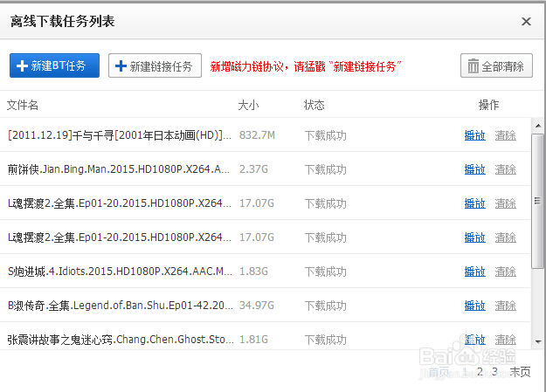Viewport: 546px width, 392px height.
Task: Select the 张震讲故事之鬼迷心窍 file name
Action: [x=121, y=339]
